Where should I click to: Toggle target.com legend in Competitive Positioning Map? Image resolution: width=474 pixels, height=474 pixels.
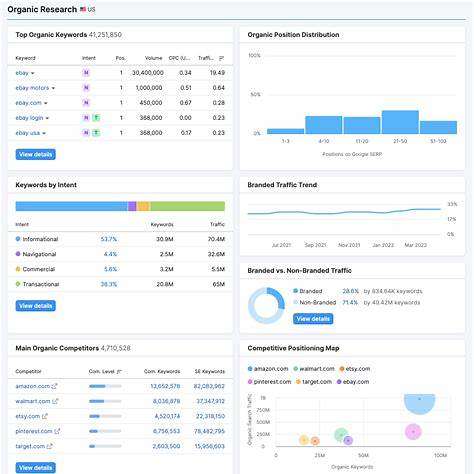(314, 382)
